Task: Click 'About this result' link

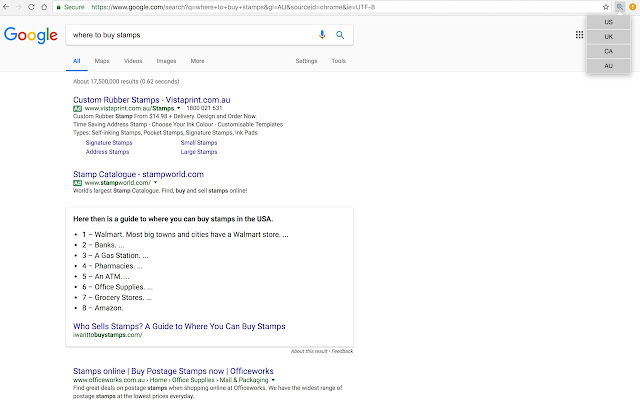Action: click(x=309, y=351)
